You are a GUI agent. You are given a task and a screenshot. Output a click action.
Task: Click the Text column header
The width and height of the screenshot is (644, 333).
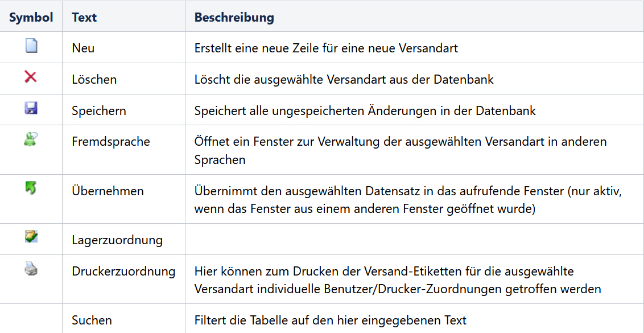(84, 17)
